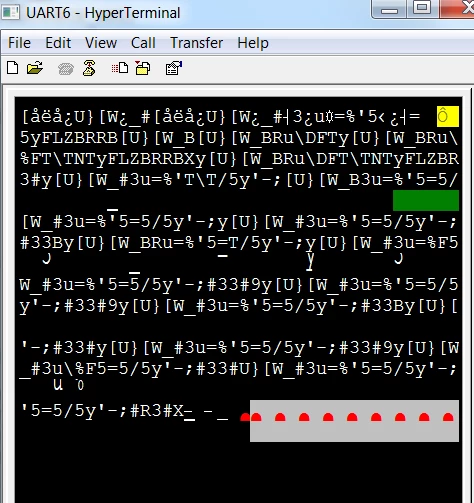Screen dimensions: 474x503
Task: Click the grayed Call phone icon
Action: [66, 69]
